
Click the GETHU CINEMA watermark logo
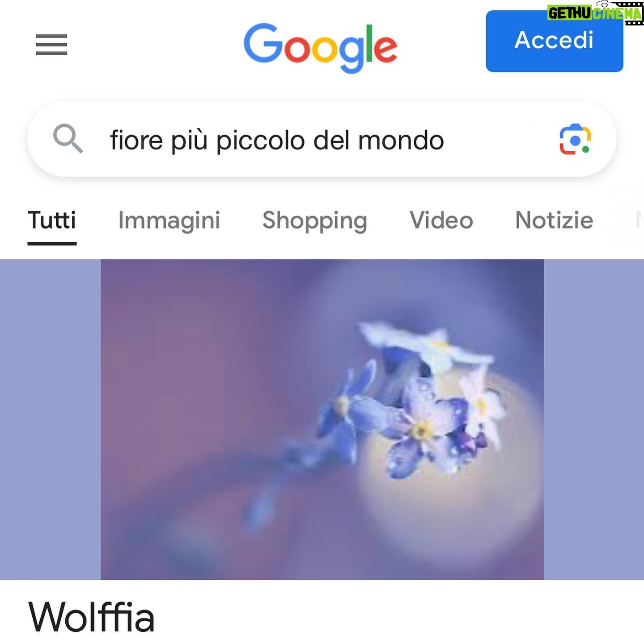click(x=595, y=13)
